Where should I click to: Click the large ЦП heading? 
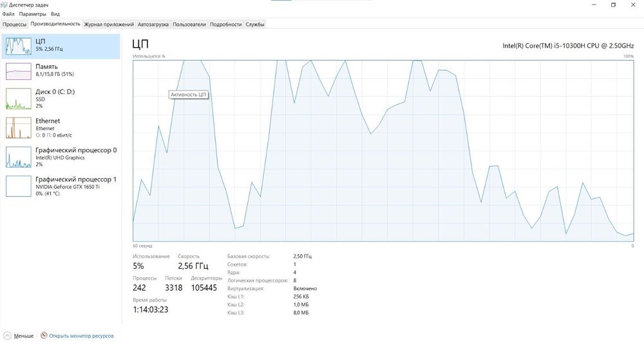tap(140, 44)
